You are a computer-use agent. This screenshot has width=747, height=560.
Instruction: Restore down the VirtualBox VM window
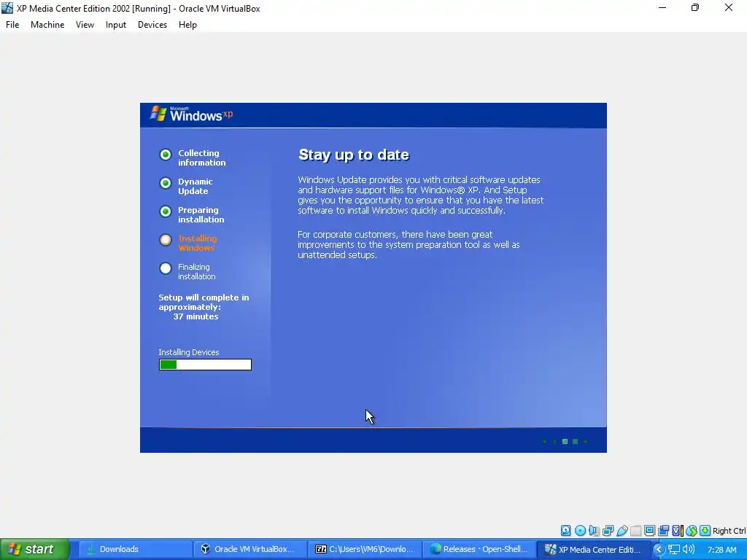(695, 8)
